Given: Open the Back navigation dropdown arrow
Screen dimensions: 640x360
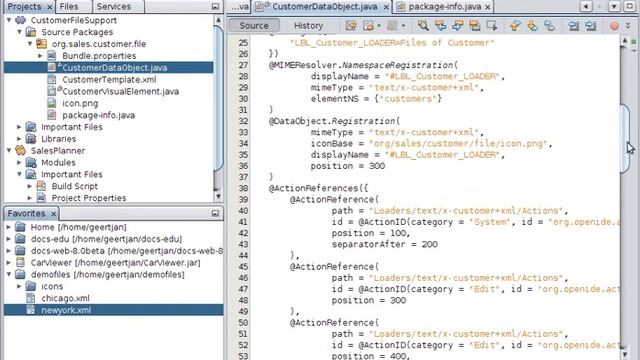Looking at the screenshot, I should [x=379, y=26].
